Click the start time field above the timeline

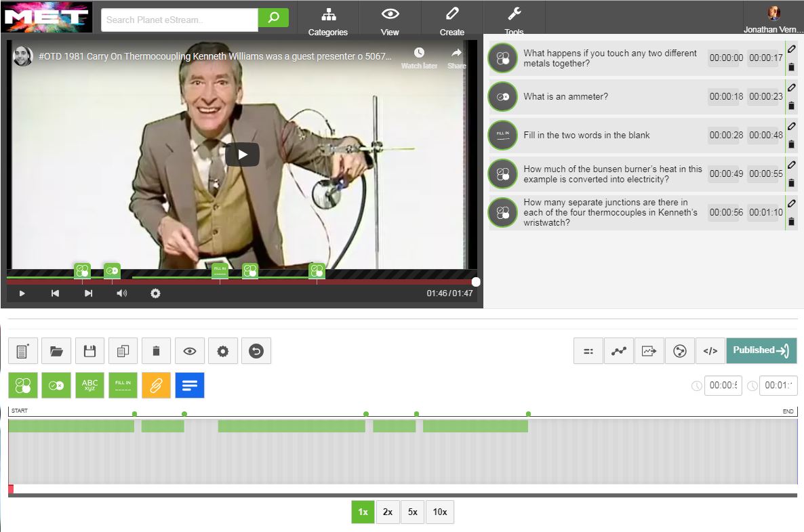[723, 386]
